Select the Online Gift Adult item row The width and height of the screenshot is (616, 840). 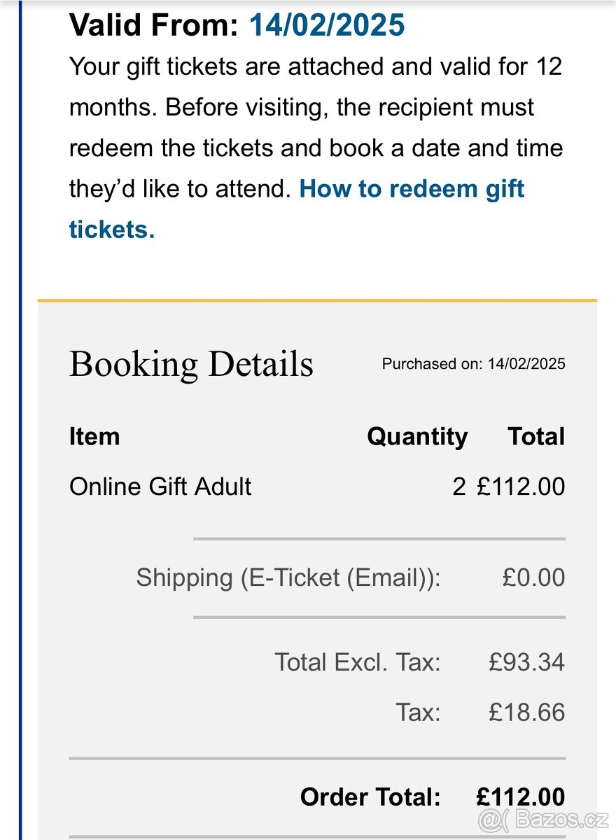click(317, 486)
